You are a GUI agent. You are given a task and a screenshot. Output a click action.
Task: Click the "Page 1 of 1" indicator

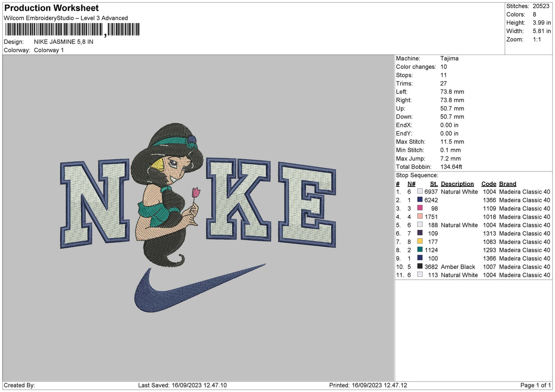tap(536, 386)
